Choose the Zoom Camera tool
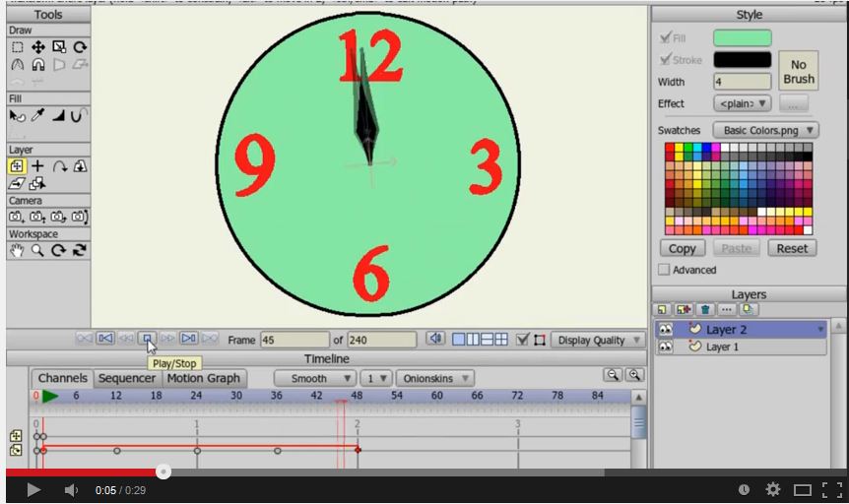Screen dimensions: 849x504 pyautogui.click(x=37, y=218)
